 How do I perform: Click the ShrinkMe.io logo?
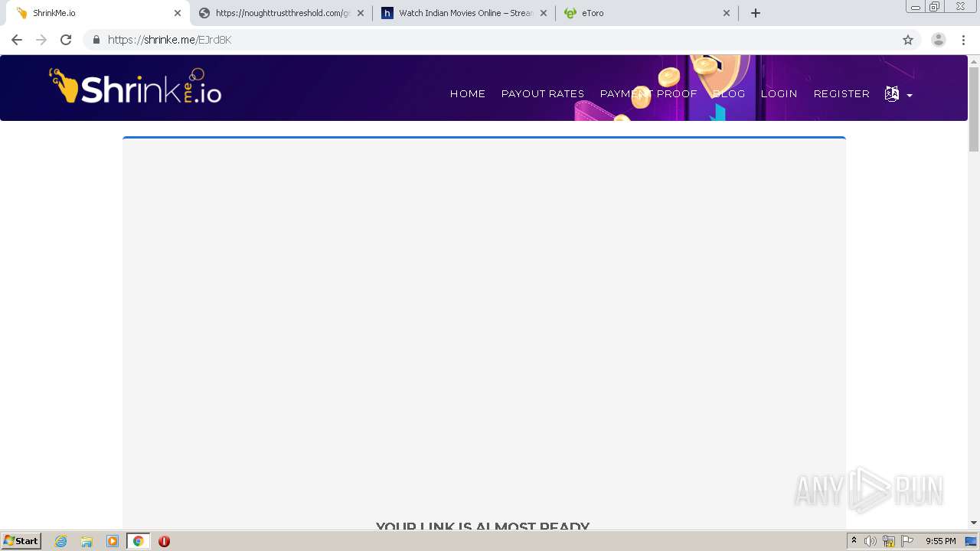136,86
